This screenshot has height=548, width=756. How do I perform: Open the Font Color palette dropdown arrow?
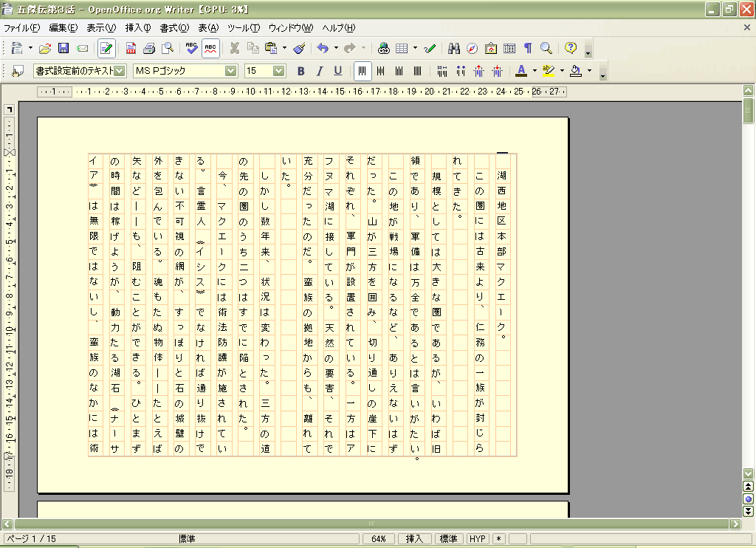click(x=535, y=71)
